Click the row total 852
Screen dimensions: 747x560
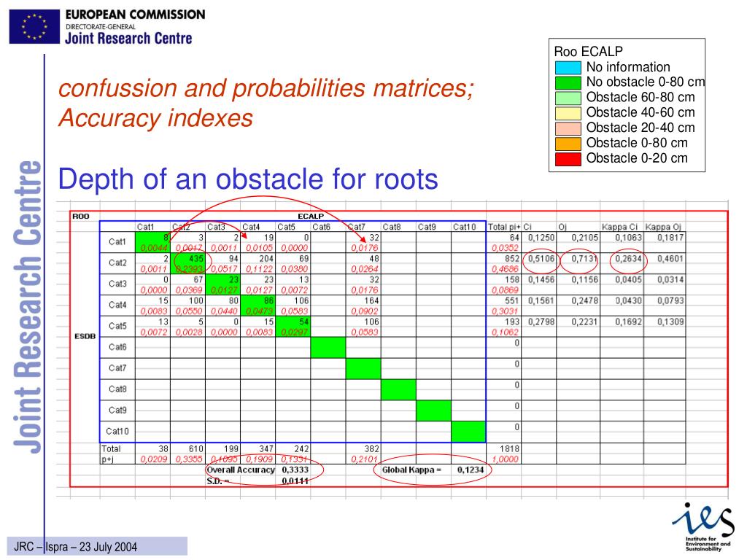512,259
